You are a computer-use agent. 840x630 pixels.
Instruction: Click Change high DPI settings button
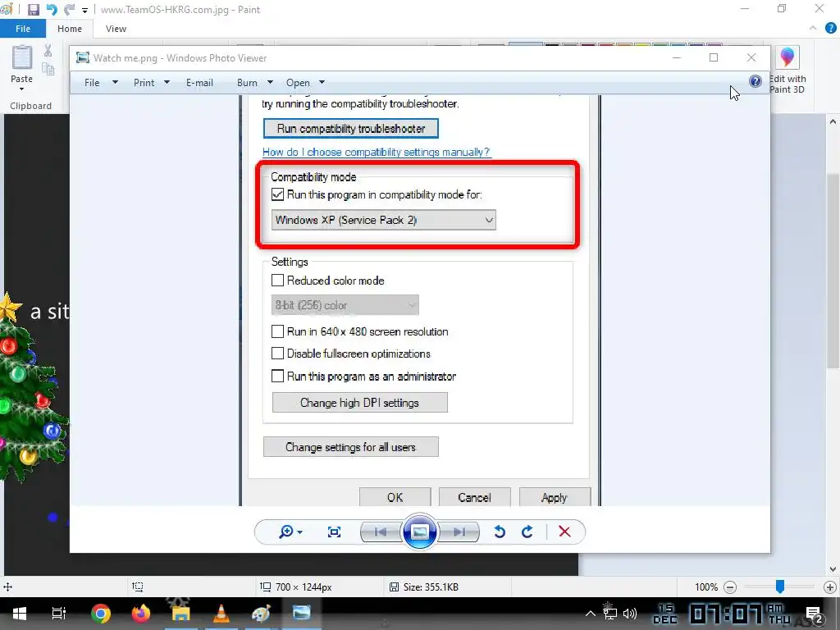(359, 403)
